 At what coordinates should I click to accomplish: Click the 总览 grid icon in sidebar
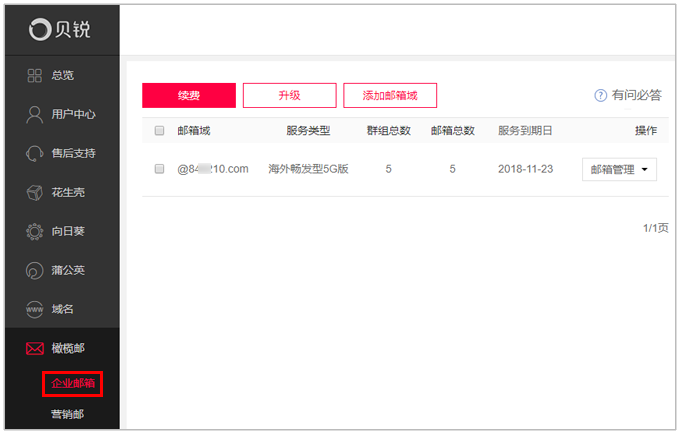tap(34, 75)
